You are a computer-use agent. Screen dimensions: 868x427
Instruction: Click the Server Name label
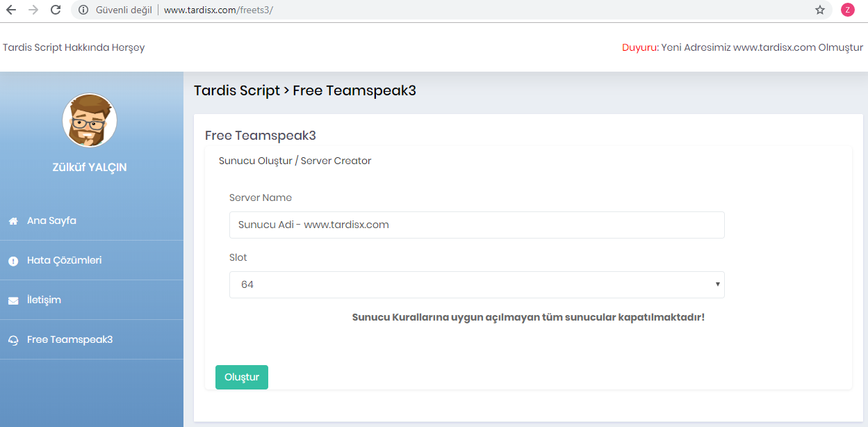click(261, 198)
